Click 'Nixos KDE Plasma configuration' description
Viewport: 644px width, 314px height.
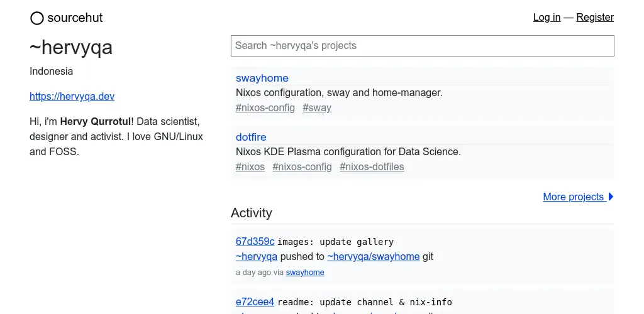[348, 152]
